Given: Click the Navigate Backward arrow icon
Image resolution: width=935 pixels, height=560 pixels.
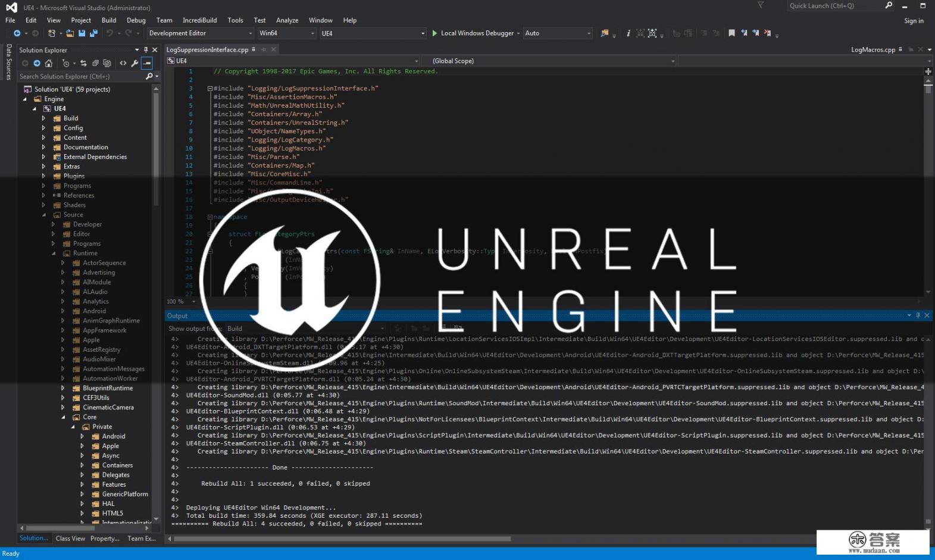Looking at the screenshot, I should (x=17, y=33).
